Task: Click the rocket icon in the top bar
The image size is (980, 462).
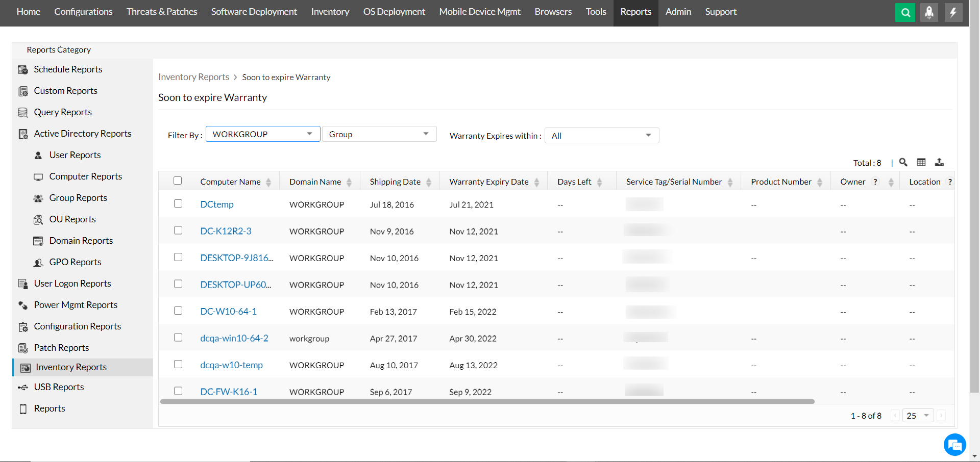Action: point(929,12)
